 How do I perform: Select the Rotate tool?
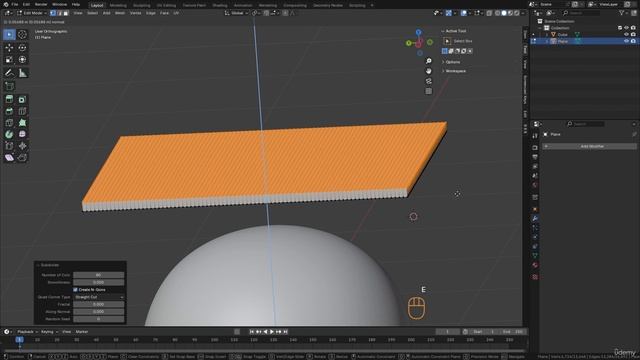(22, 48)
